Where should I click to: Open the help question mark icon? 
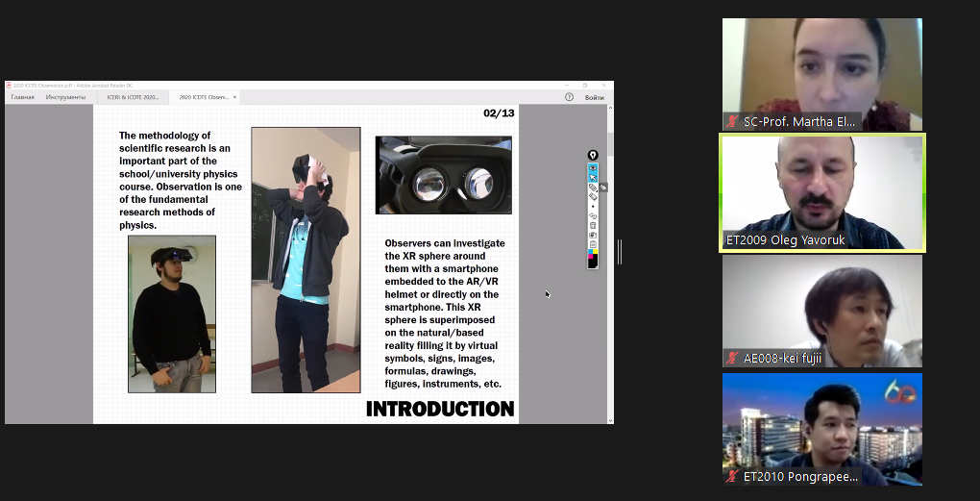pos(569,97)
